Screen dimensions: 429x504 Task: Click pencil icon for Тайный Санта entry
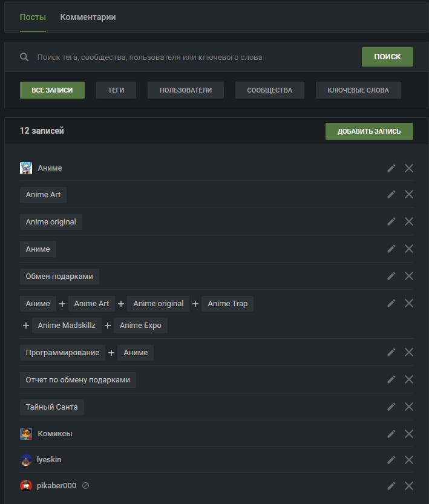pyautogui.click(x=391, y=407)
